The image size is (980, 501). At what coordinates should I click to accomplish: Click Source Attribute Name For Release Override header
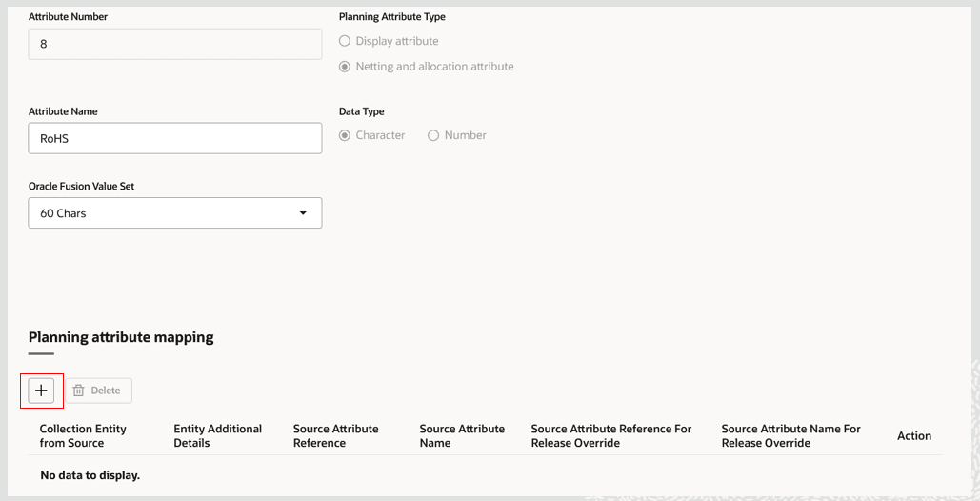[790, 435]
